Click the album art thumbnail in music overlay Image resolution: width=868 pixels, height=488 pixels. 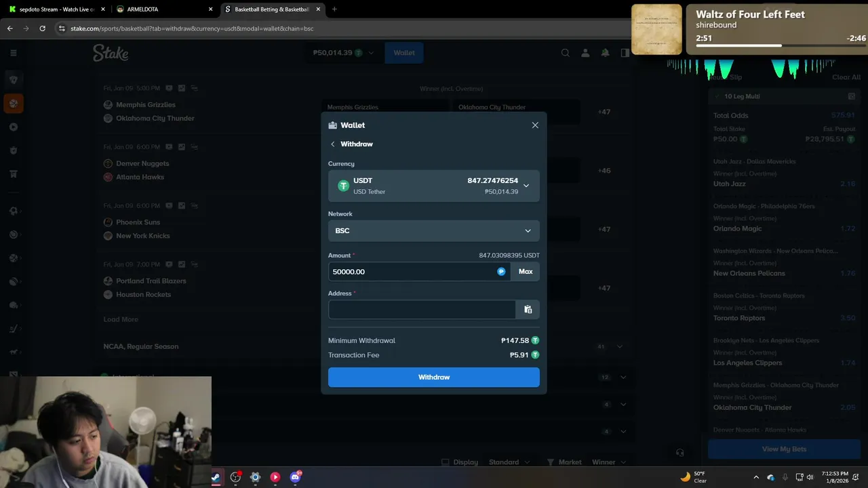(x=656, y=29)
